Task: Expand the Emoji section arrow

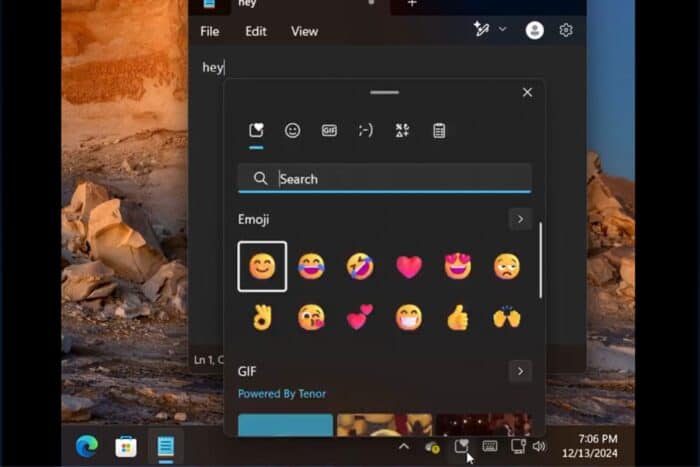Action: pos(520,219)
